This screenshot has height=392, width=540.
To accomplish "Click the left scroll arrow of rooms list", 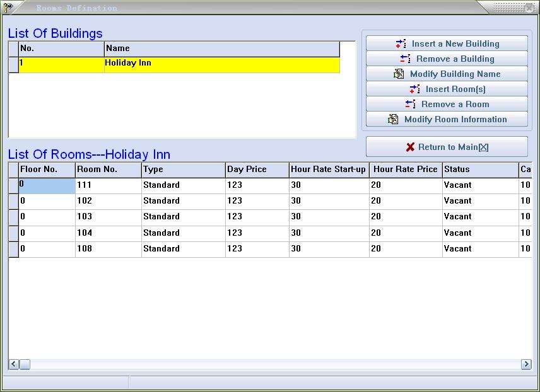I will [x=13, y=364].
